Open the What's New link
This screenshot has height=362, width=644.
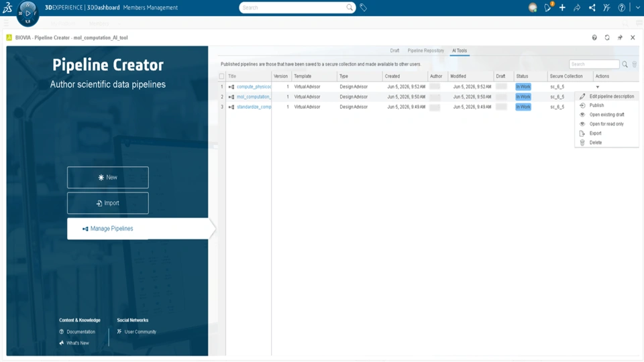point(78,343)
